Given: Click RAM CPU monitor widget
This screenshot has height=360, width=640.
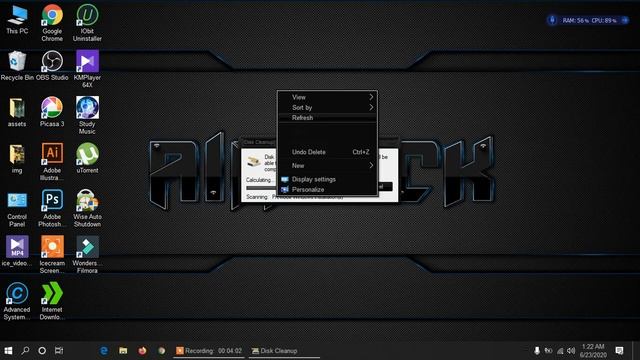Looking at the screenshot, I should click(x=588, y=20).
